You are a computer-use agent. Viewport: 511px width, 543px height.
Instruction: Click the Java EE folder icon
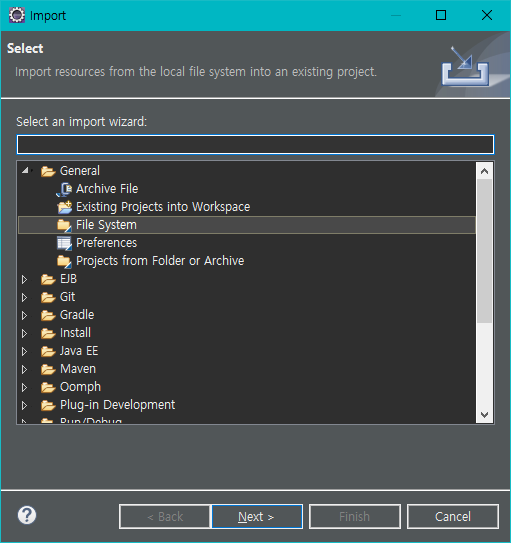(x=48, y=351)
